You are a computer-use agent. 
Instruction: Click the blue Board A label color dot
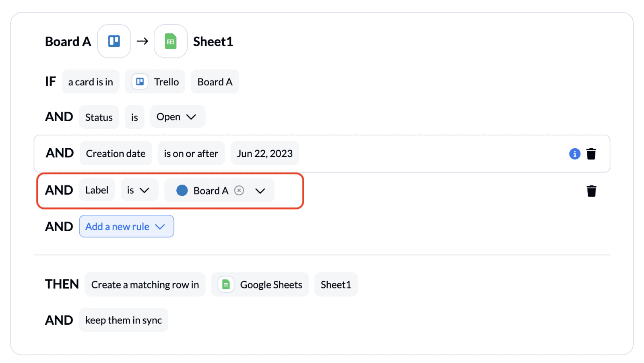coord(182,191)
